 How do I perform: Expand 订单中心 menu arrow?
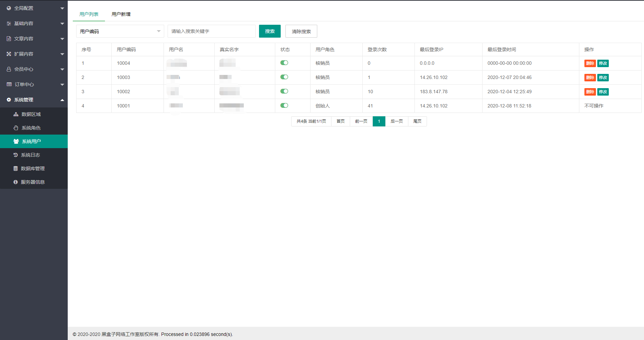pos(62,84)
